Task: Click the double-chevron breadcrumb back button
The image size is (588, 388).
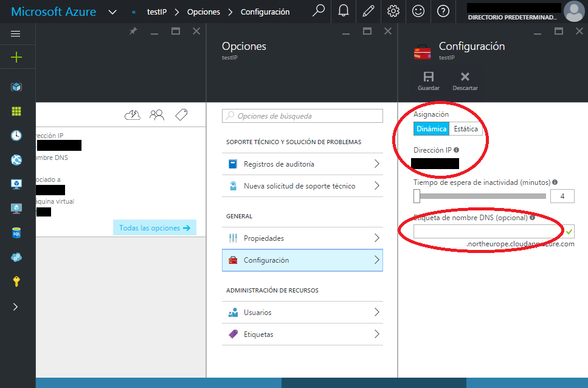Action: click(x=134, y=12)
